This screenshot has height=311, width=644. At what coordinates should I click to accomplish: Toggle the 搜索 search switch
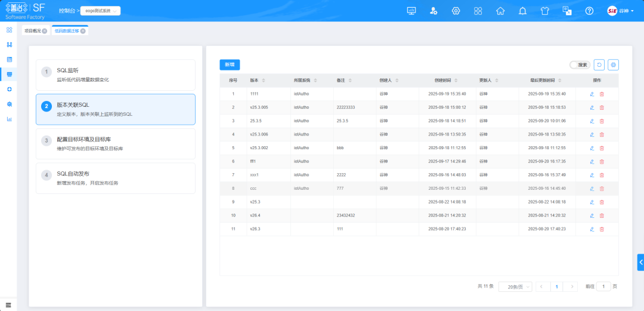(x=576, y=64)
